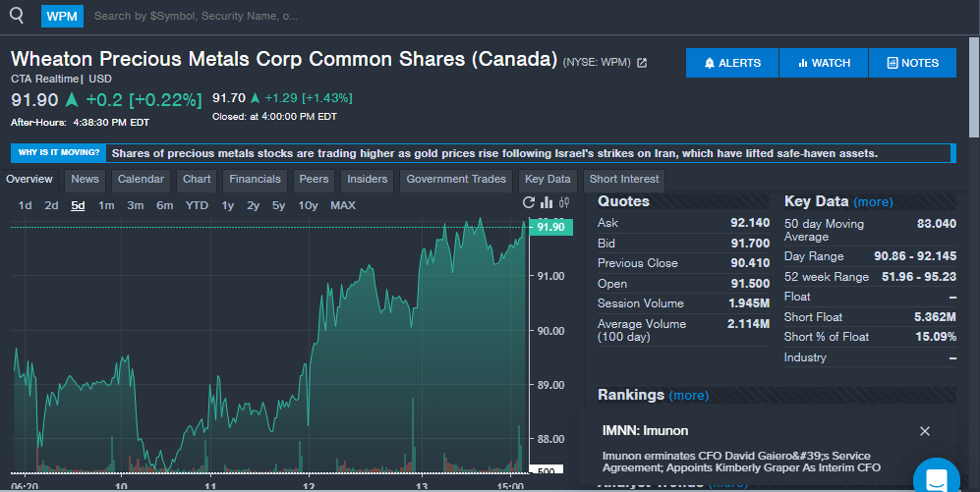Screen dimensions: 980x492
Task: Click the Quotes section heading
Action: [x=623, y=201]
